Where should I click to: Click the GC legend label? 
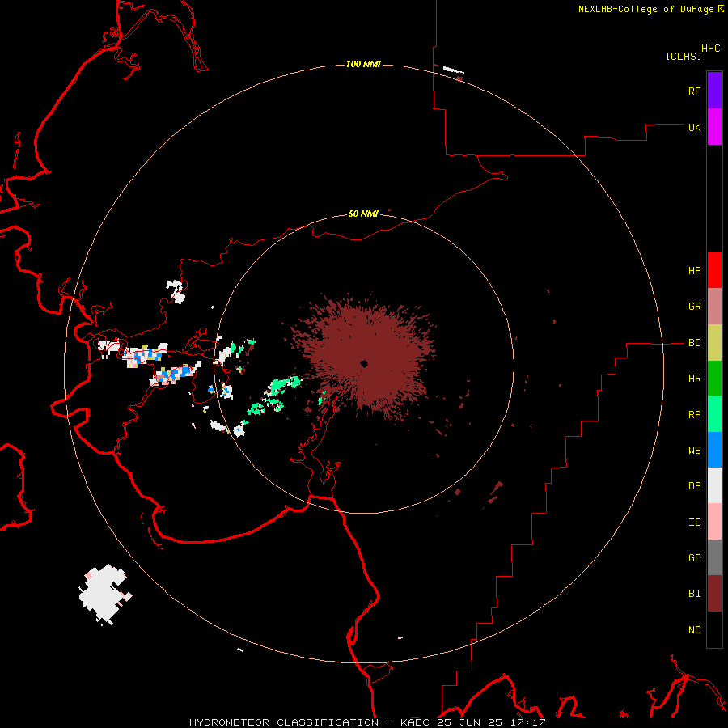coord(695,557)
